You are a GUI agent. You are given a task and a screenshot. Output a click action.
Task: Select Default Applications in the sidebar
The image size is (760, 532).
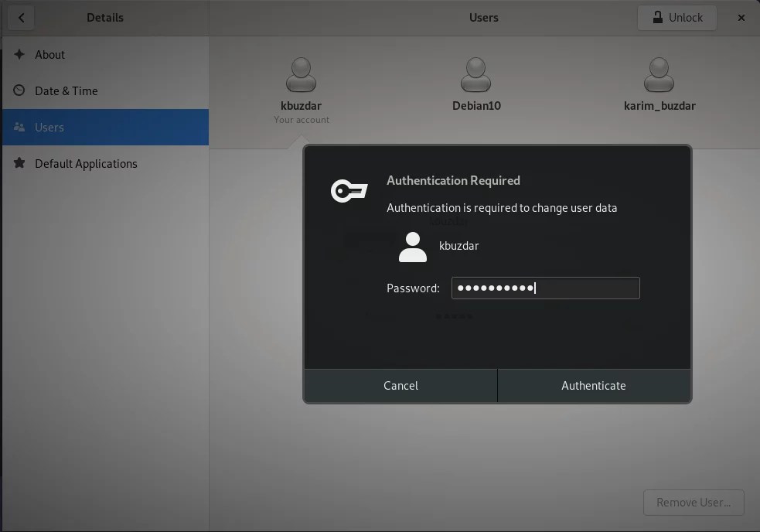[x=85, y=163]
